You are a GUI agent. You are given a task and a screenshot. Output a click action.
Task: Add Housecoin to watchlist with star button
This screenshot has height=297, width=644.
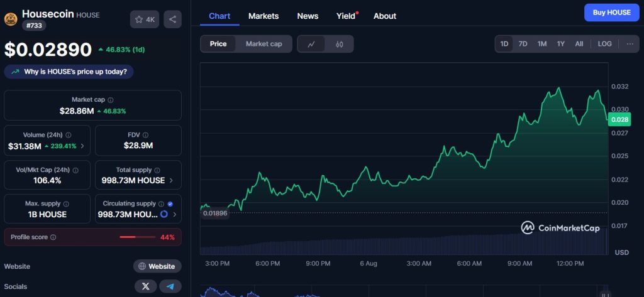(x=145, y=19)
